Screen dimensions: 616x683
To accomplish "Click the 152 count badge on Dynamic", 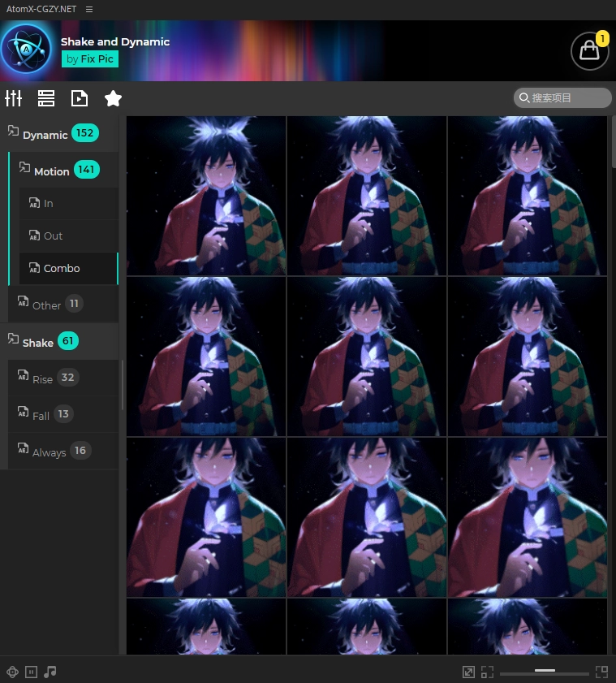I will (x=85, y=133).
